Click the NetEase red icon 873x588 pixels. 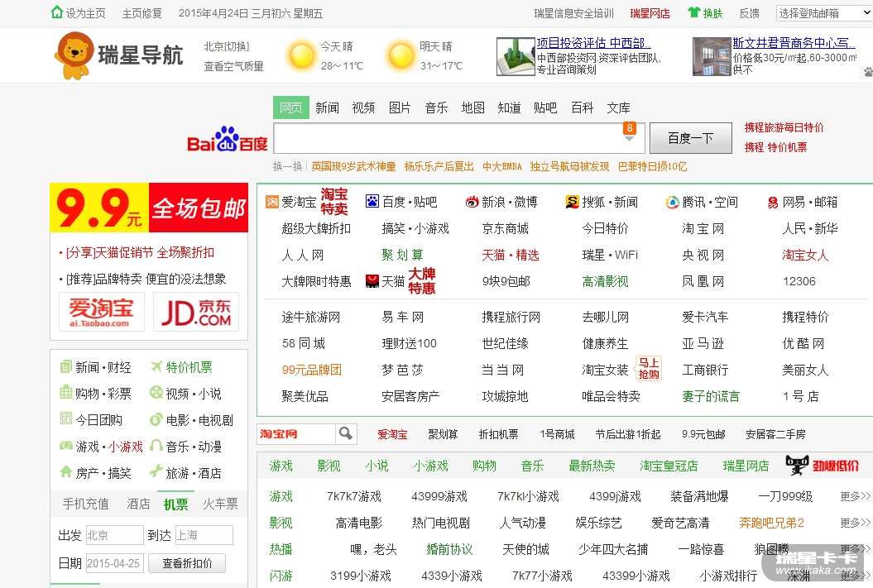coord(773,203)
